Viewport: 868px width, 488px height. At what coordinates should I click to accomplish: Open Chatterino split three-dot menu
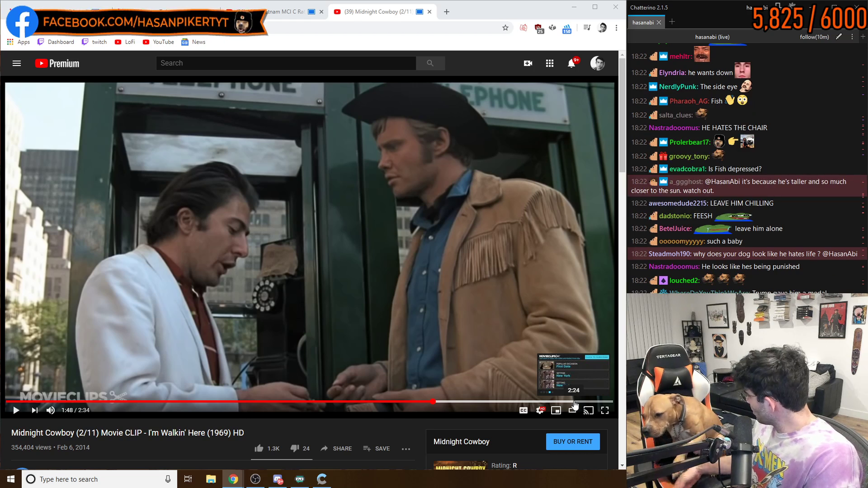pos(852,37)
